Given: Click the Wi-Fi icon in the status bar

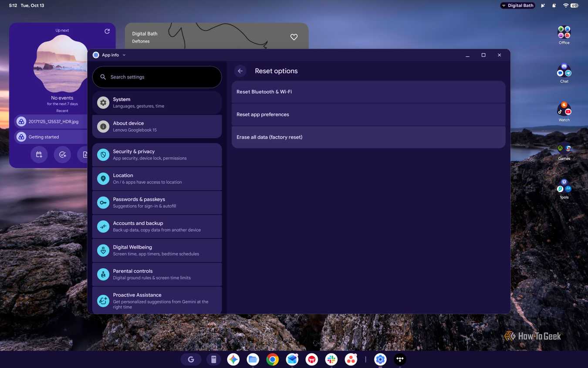Looking at the screenshot, I should click(566, 6).
